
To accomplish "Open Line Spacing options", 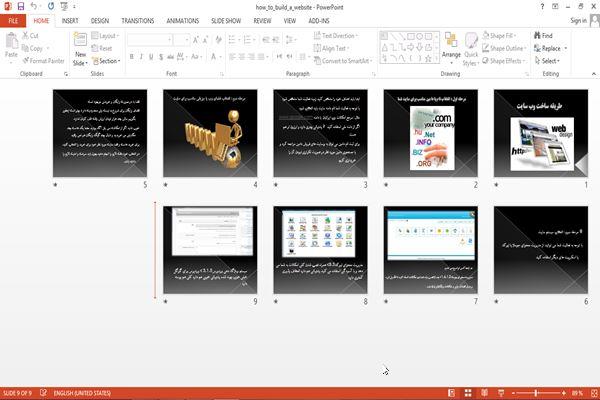I will point(291,39).
